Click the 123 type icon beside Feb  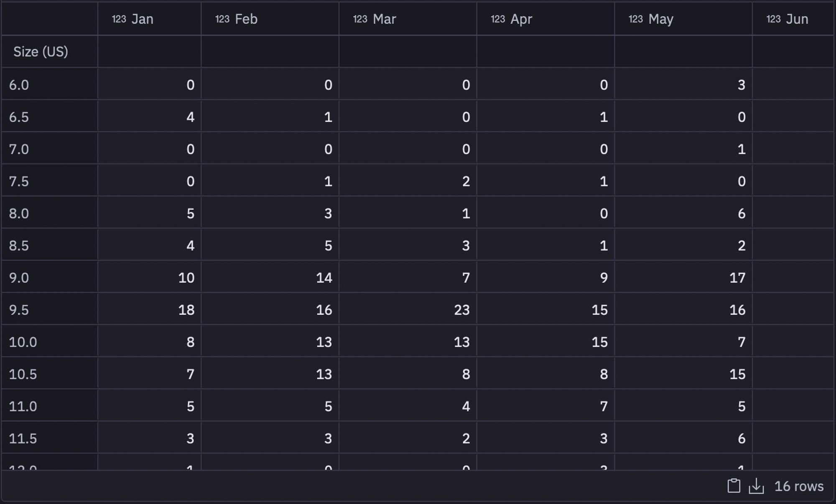click(222, 19)
